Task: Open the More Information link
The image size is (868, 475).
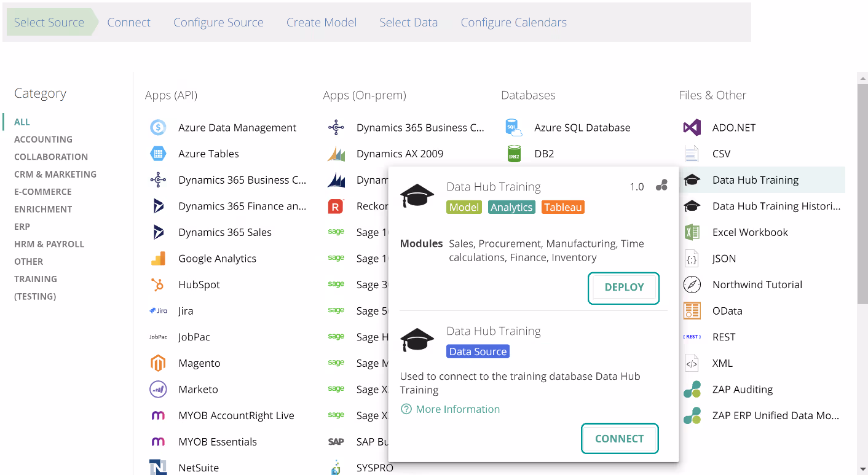Action: (x=450, y=409)
